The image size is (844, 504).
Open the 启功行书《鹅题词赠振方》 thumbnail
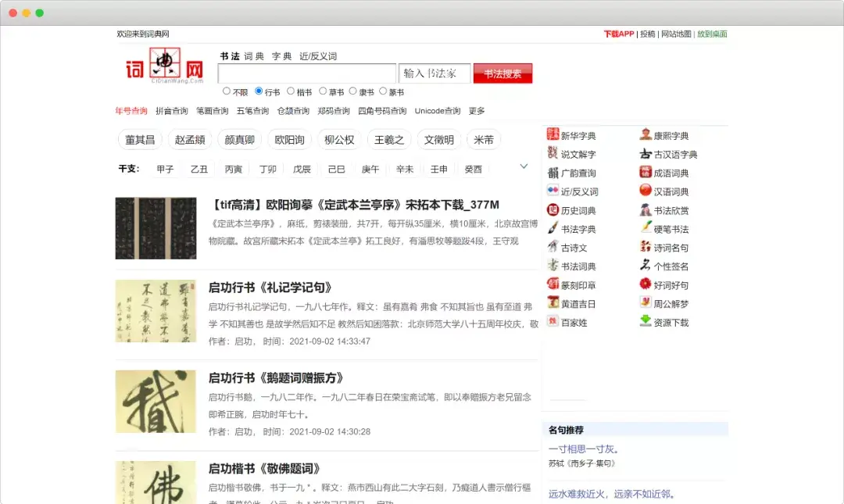pyautogui.click(x=156, y=402)
